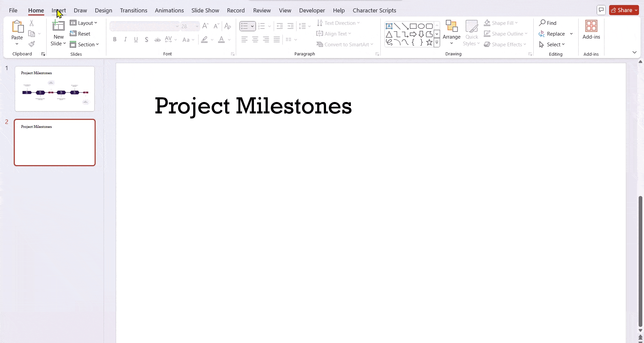644x343 pixels.
Task: Click the Find magnifier icon
Action: point(542,23)
